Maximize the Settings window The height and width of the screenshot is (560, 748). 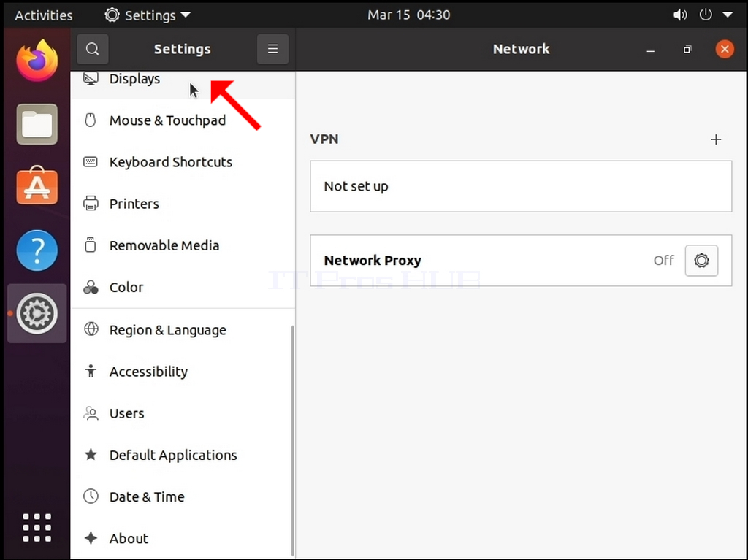click(687, 49)
